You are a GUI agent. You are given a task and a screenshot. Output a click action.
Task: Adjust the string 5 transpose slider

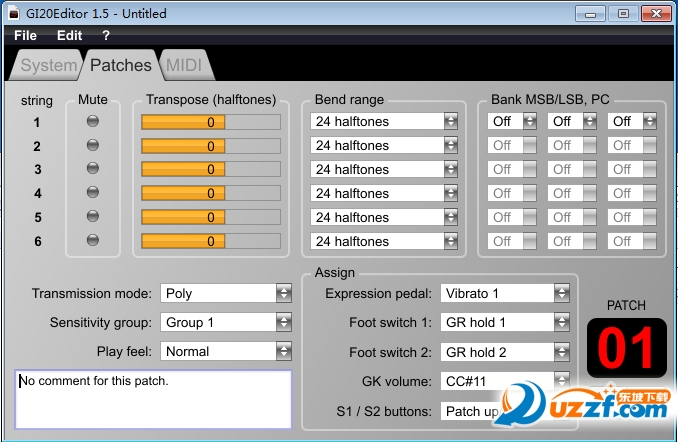click(x=211, y=217)
